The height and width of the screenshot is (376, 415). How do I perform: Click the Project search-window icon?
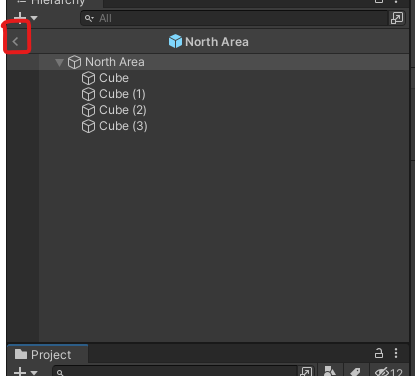(306, 371)
